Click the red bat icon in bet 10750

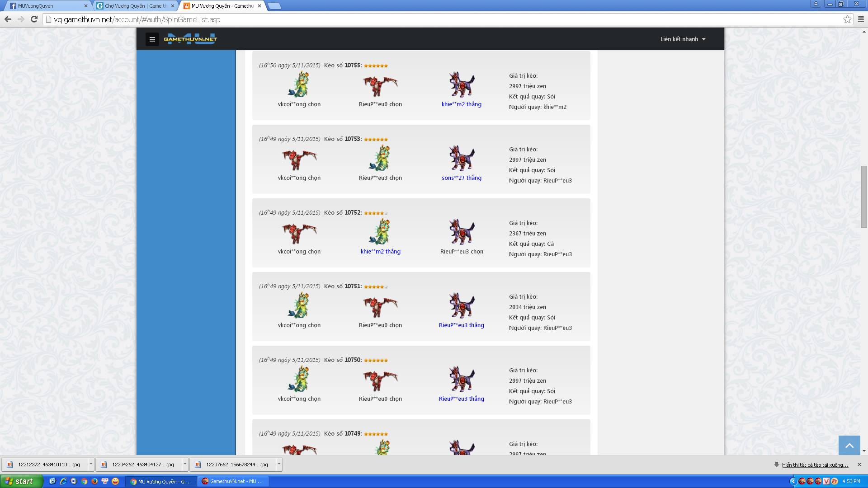pos(380,380)
